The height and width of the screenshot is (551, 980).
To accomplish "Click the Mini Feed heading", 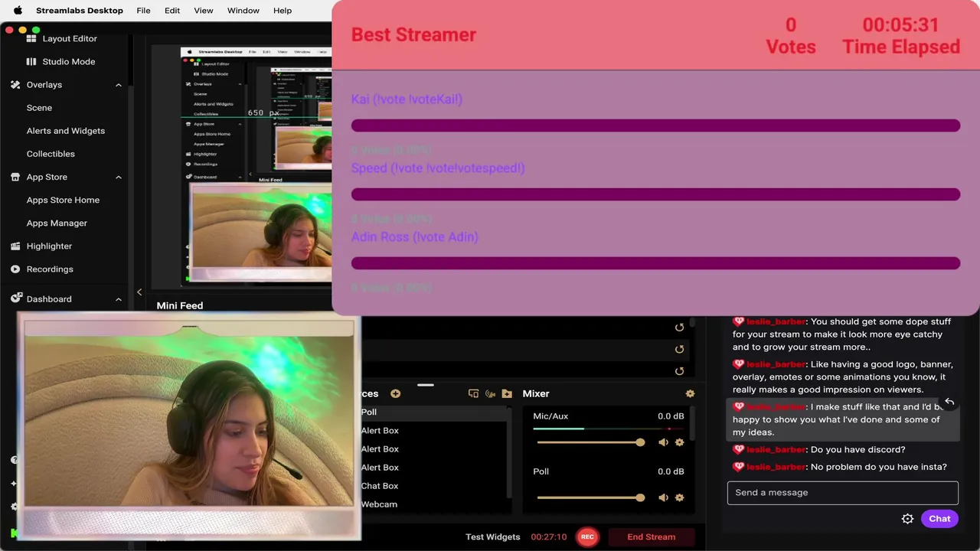I will point(180,305).
